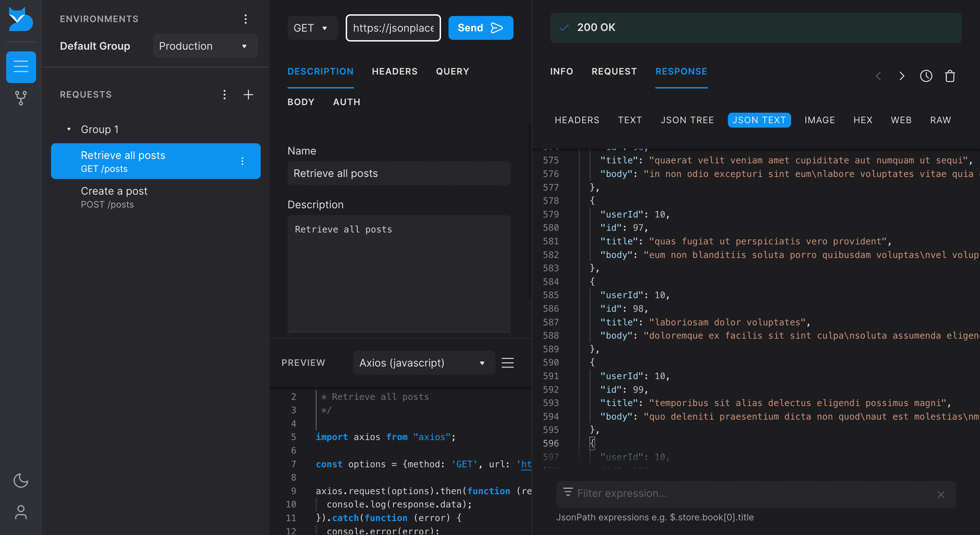Send the request

click(x=480, y=28)
